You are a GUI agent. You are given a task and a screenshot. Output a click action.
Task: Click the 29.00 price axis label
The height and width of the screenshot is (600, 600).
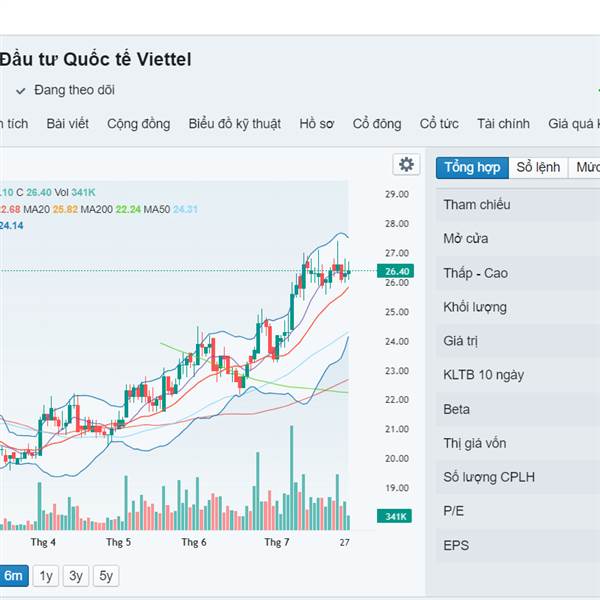tap(397, 194)
